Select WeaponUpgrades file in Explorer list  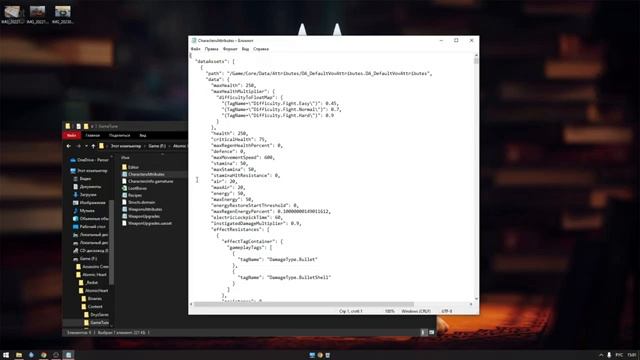coord(141,216)
